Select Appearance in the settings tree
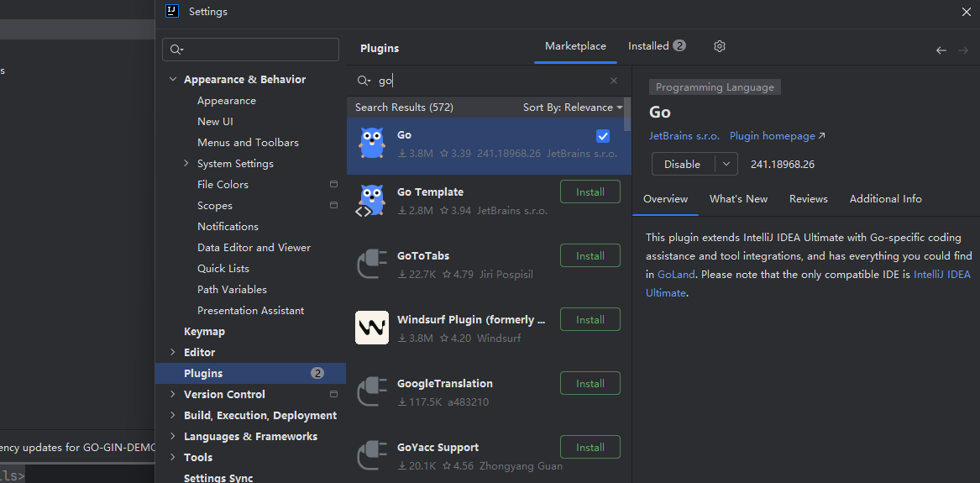The height and width of the screenshot is (483, 980). (x=227, y=101)
